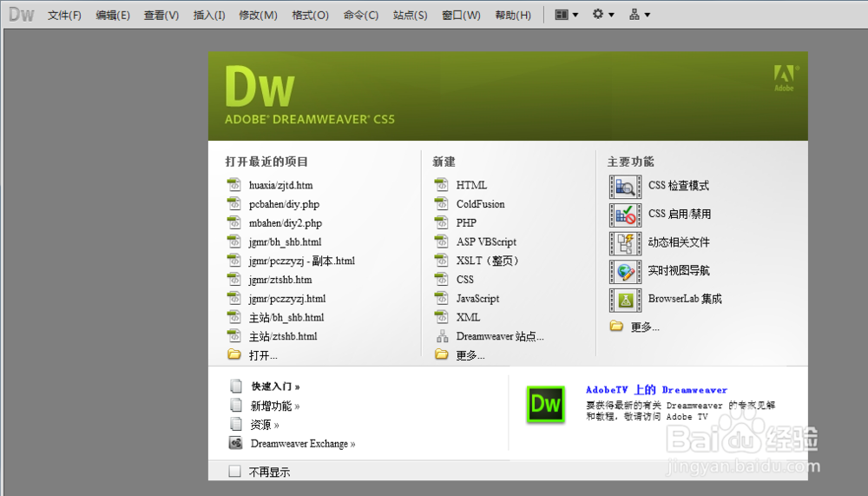The image size is (868, 496).
Task: Open the 格式(O) menu
Action: coord(310,15)
